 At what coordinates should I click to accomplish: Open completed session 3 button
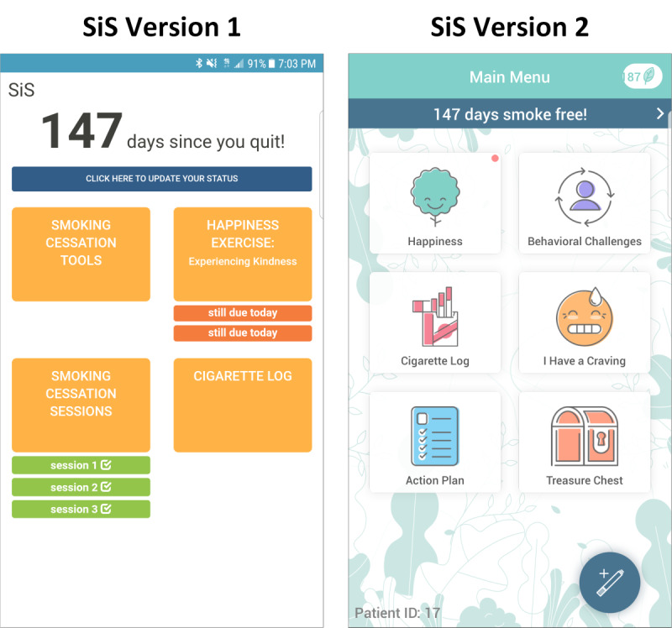click(81, 509)
